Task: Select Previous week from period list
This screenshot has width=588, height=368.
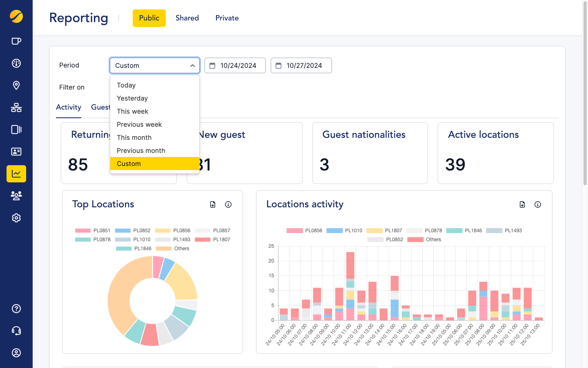Action: [x=139, y=124]
